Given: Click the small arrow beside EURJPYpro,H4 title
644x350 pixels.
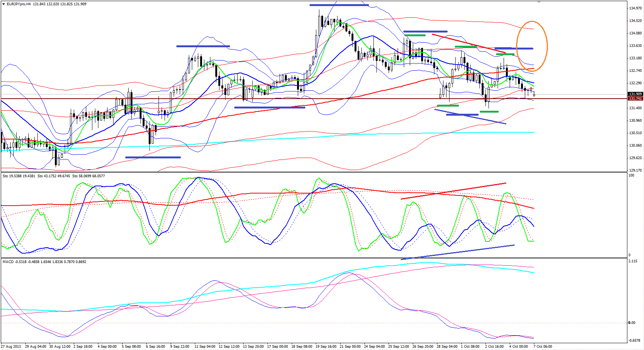Looking at the screenshot, I should (4, 4).
